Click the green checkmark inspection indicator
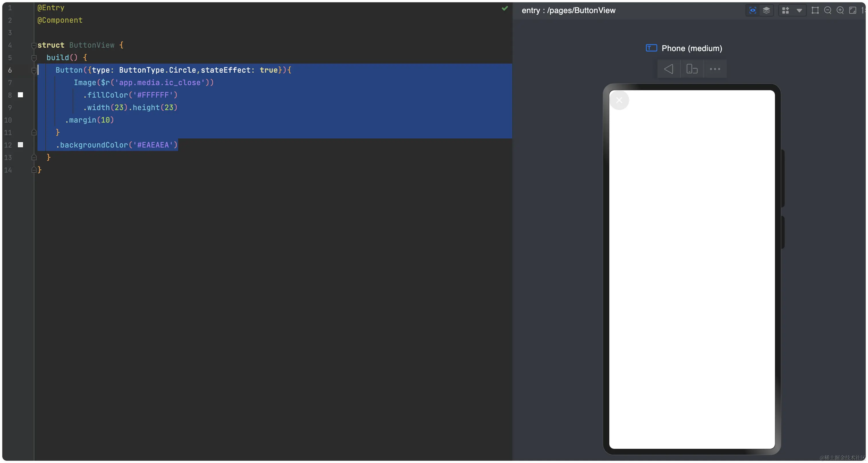 504,8
